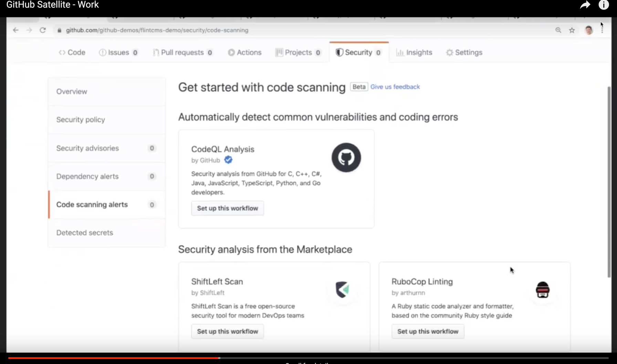
Task: Bookmark page with the star icon
Action: (572, 30)
